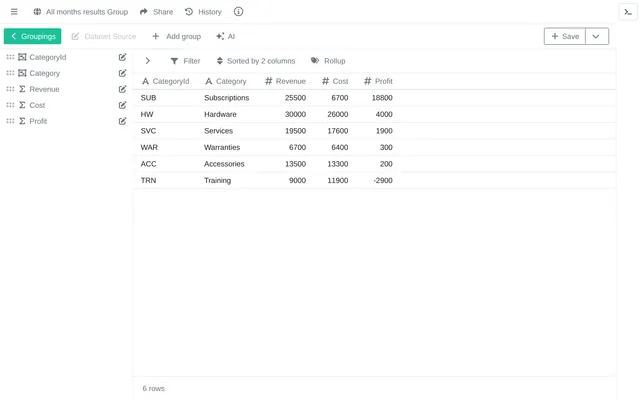Screen dimensions: 640x400
Task: Click the Category group type icon
Action: tap(22, 73)
